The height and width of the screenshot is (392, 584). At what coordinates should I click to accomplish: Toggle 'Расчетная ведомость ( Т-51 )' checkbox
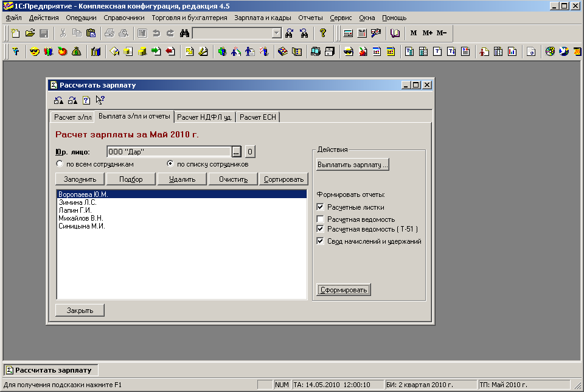(321, 229)
